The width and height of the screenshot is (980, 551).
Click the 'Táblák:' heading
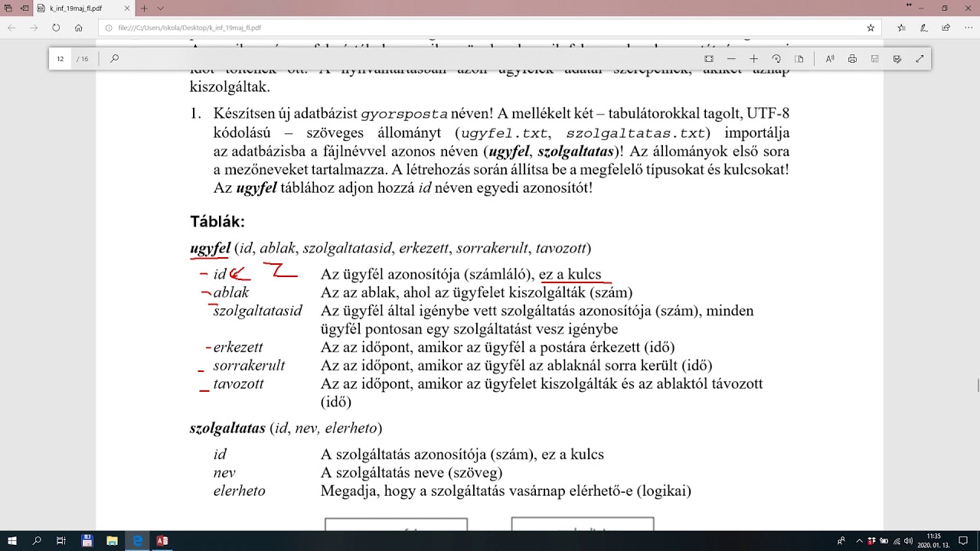coord(217,222)
